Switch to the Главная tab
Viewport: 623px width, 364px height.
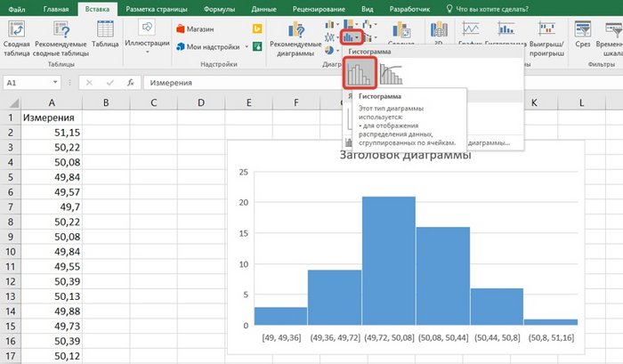coord(55,8)
